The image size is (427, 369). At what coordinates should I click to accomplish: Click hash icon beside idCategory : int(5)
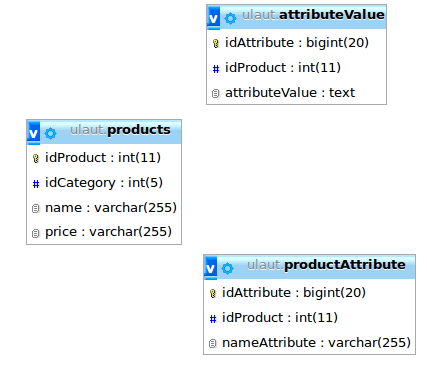36,184
